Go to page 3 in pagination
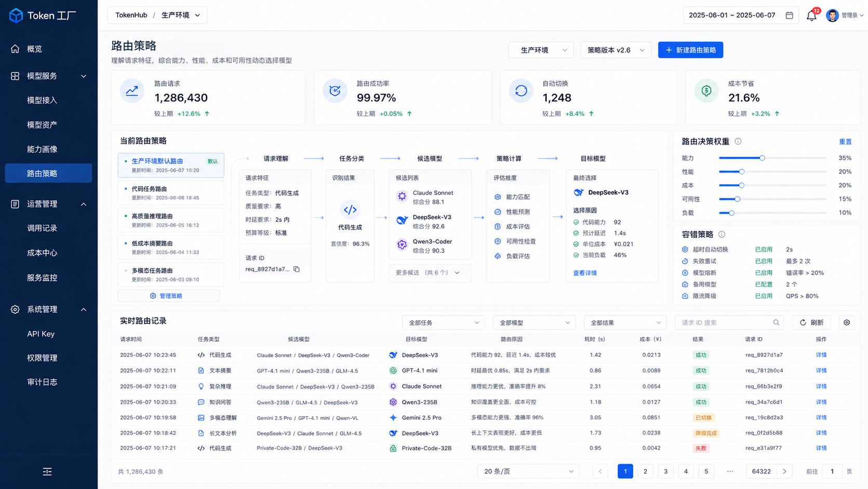This screenshot has height=489, width=868. tap(666, 471)
